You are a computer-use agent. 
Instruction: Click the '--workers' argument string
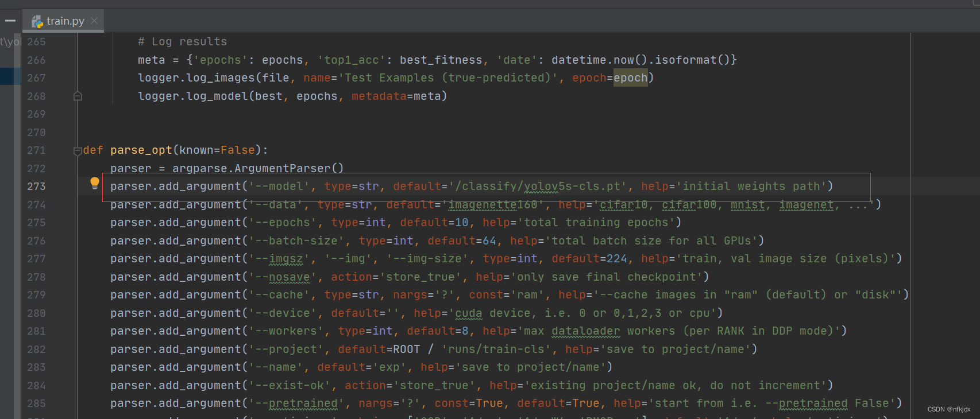[x=286, y=331]
